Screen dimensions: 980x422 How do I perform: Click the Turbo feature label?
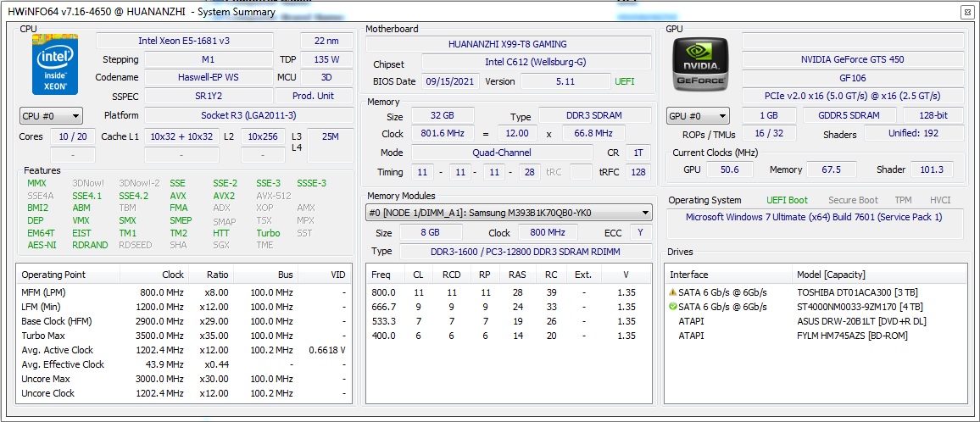(268, 232)
